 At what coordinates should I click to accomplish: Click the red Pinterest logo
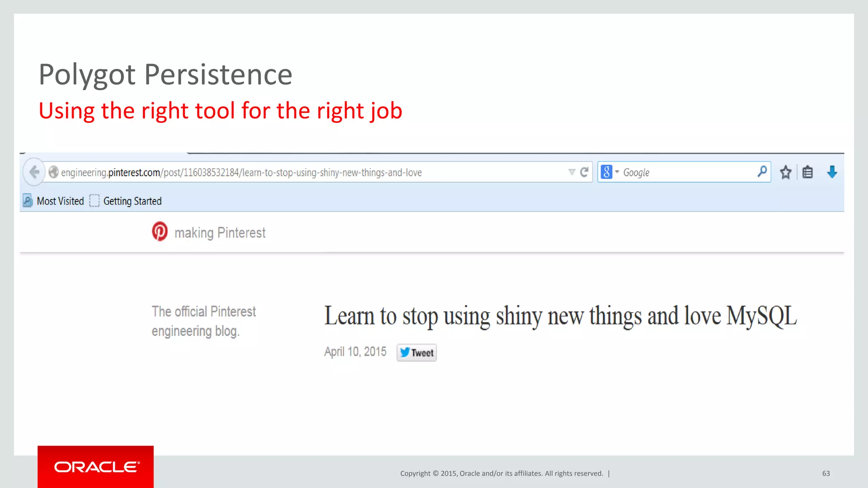160,232
